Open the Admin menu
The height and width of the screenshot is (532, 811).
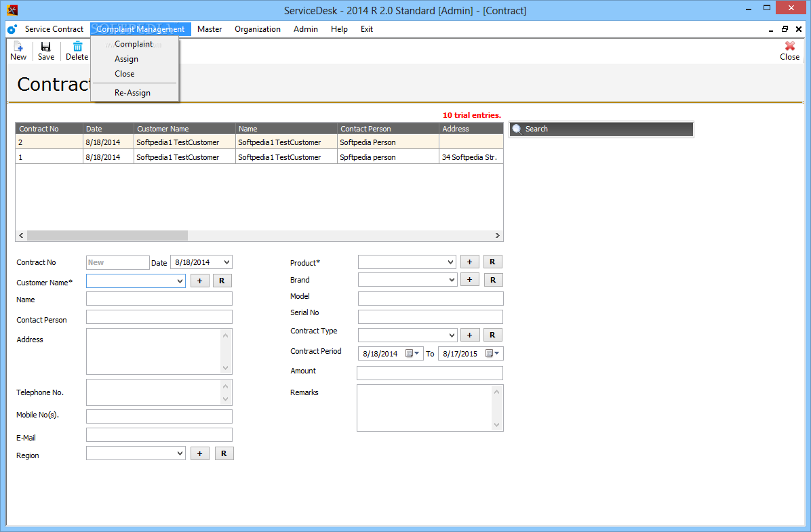point(306,29)
